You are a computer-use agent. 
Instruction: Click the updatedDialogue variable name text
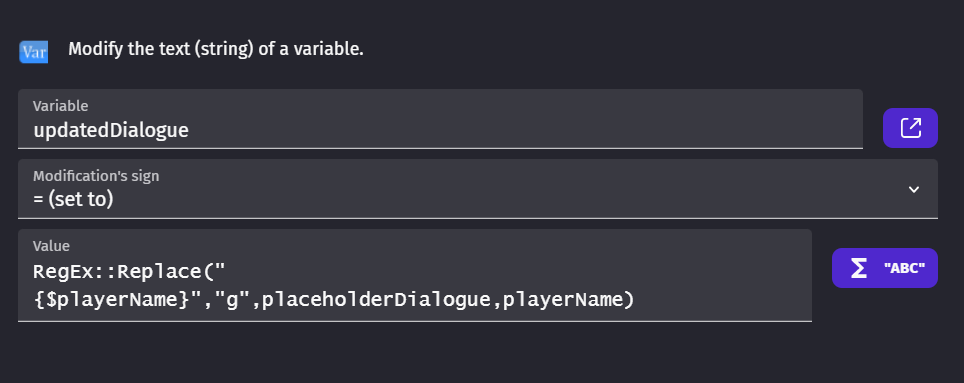(111, 130)
